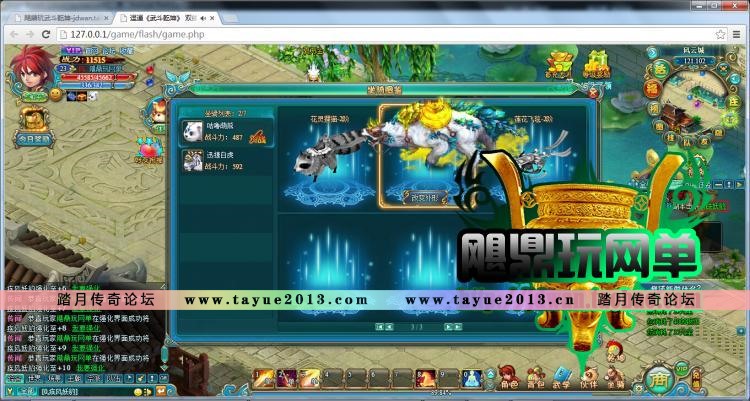
Task: Open the 武学 skills book icon
Action: (x=562, y=378)
